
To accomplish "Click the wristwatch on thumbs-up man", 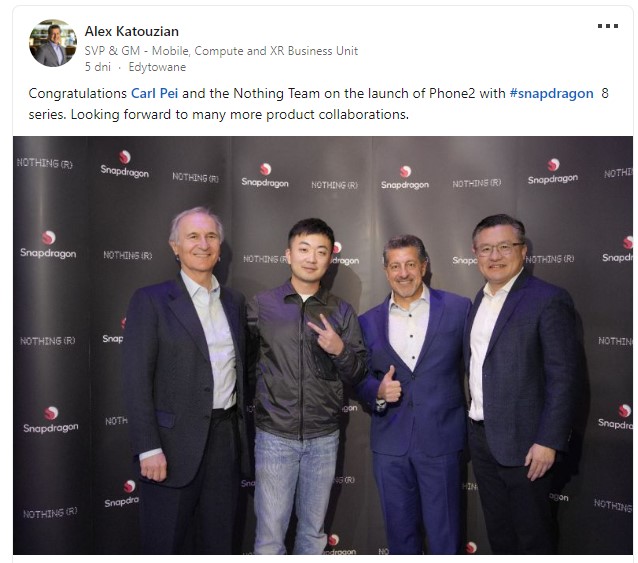I will (381, 405).
